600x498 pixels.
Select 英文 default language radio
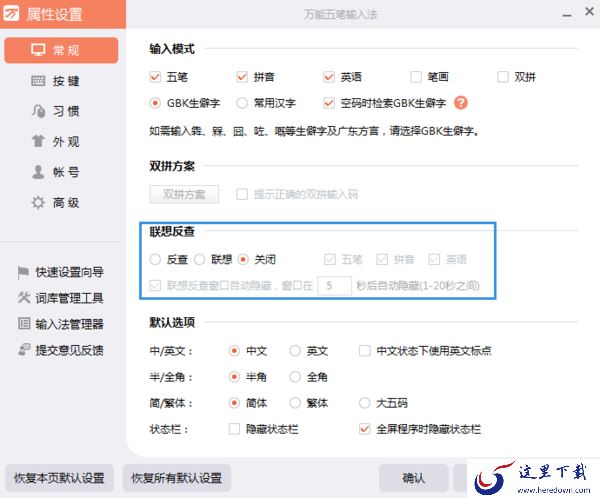coord(295,351)
